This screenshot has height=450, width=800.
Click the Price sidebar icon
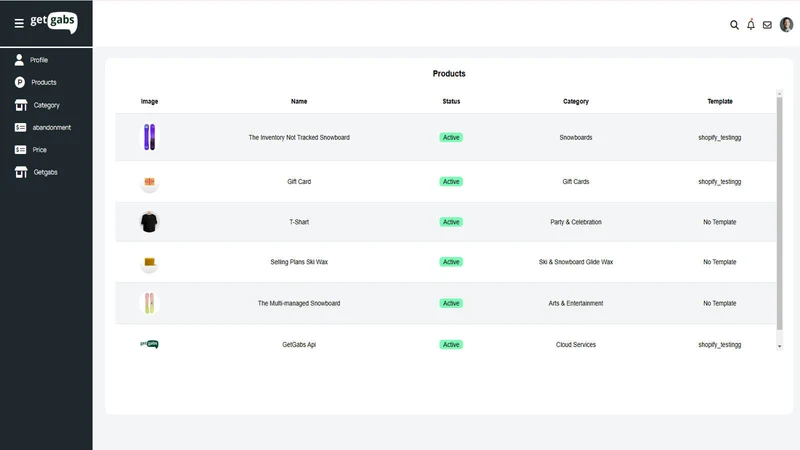(x=20, y=149)
